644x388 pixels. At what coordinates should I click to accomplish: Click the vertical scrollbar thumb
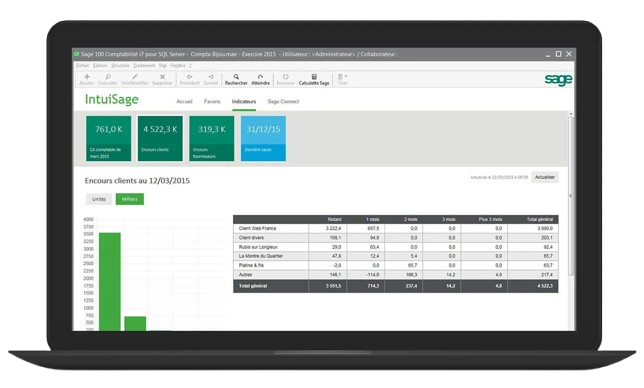[570, 196]
